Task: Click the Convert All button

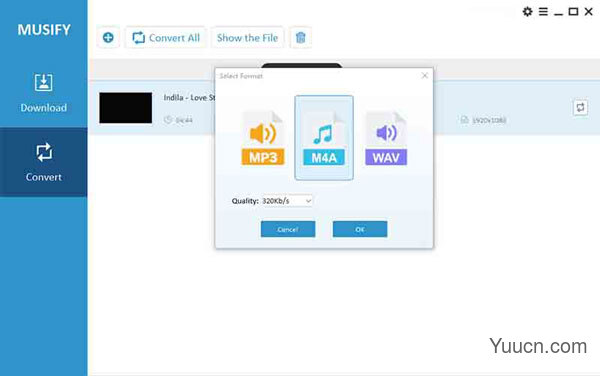Action: (166, 37)
